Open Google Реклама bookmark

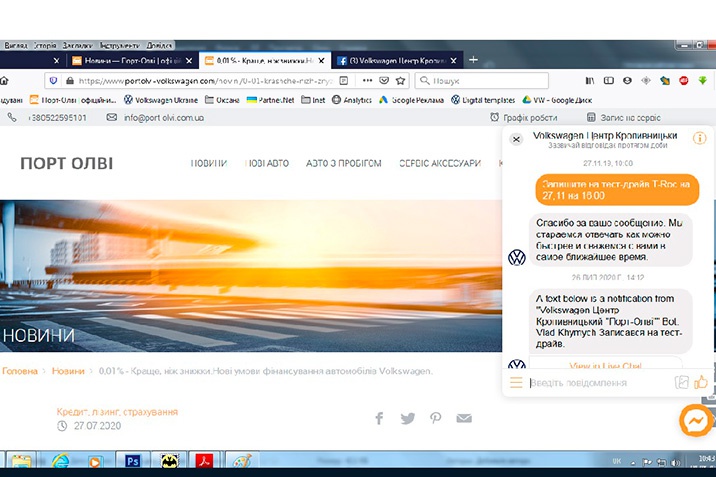(x=411, y=100)
